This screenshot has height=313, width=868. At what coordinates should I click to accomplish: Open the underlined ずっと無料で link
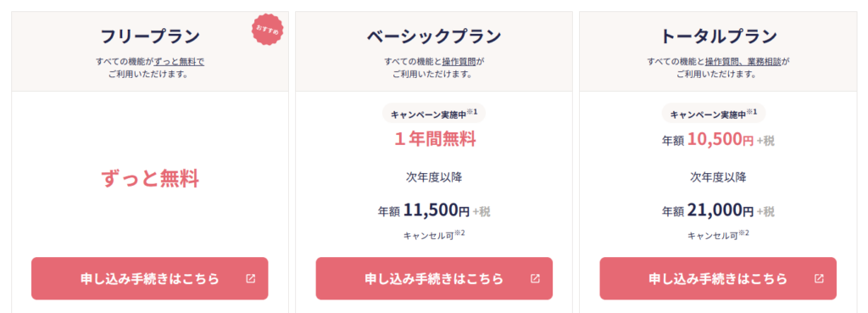[x=179, y=61]
